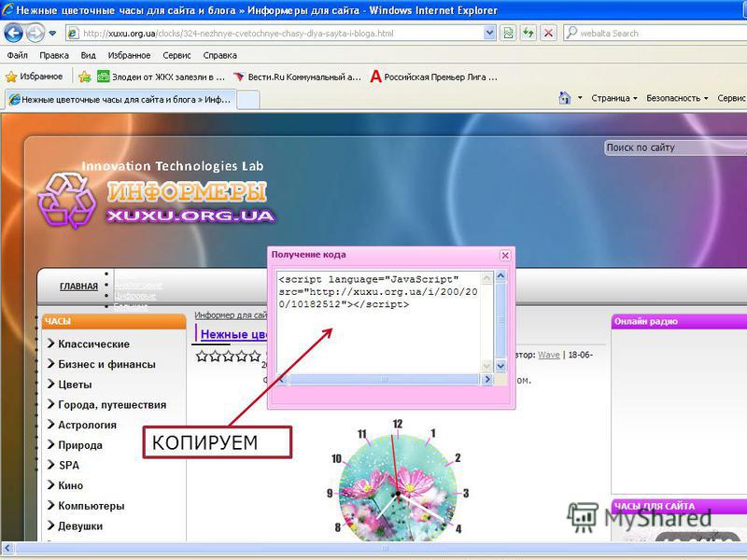This screenshot has width=747, height=560.
Task: Open the Страница command bar dropdown
Action: (613, 98)
